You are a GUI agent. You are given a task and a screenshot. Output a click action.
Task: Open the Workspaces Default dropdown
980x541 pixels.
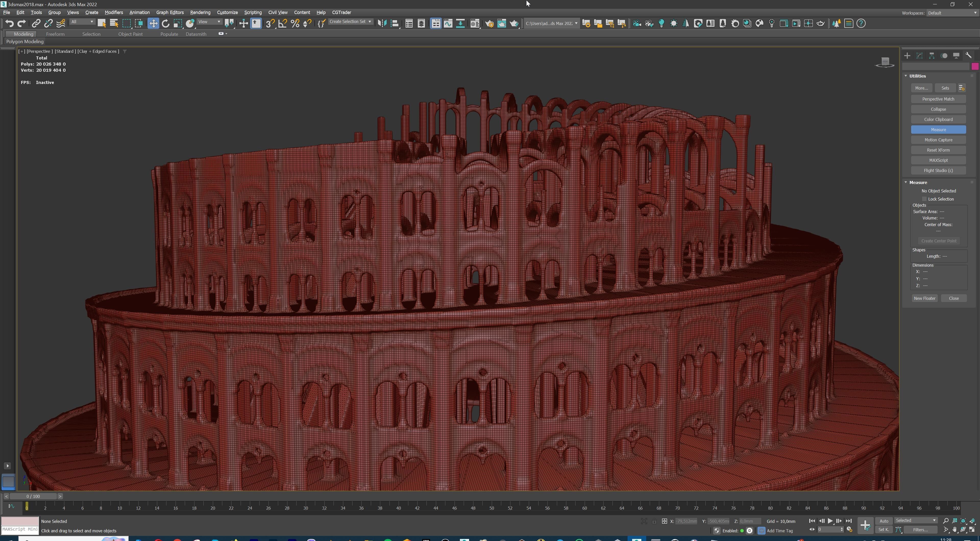(x=952, y=13)
